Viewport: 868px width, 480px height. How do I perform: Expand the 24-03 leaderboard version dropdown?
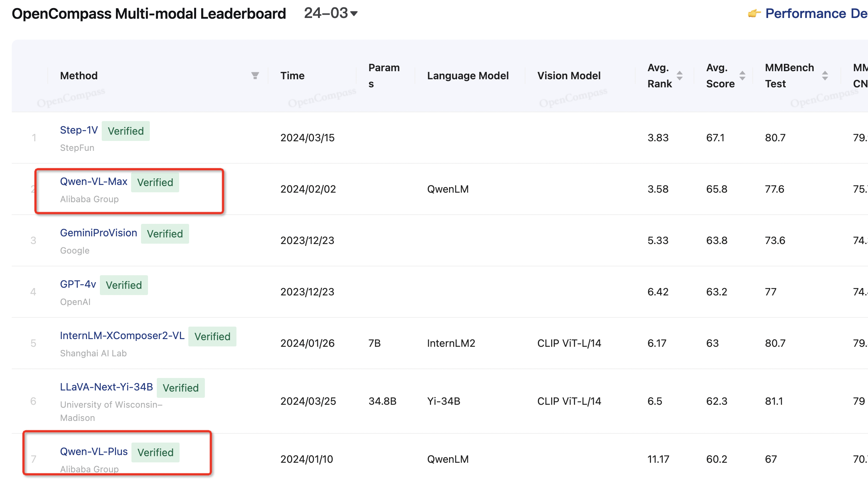coord(331,14)
